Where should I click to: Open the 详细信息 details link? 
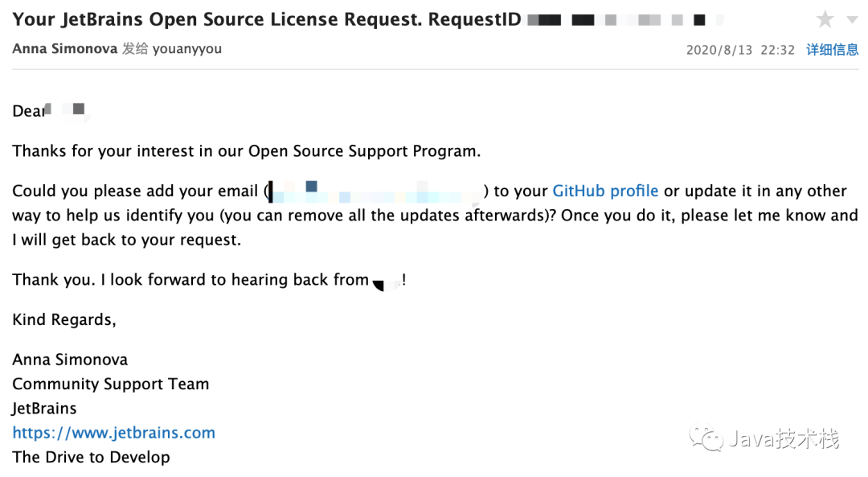point(832,50)
